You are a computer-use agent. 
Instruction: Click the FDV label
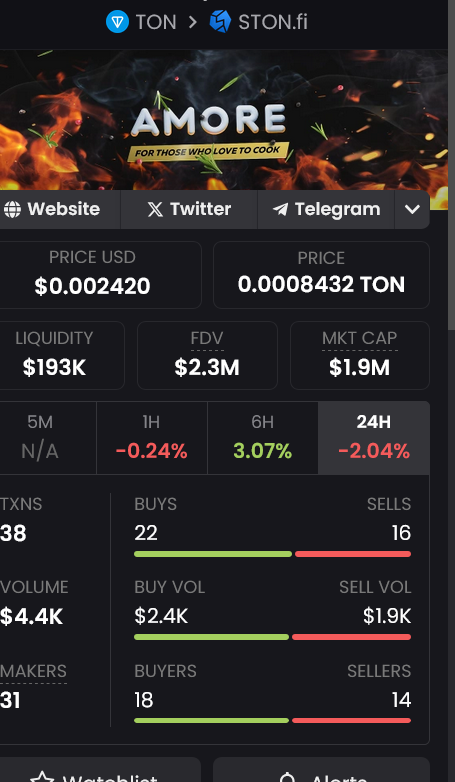click(x=207, y=338)
